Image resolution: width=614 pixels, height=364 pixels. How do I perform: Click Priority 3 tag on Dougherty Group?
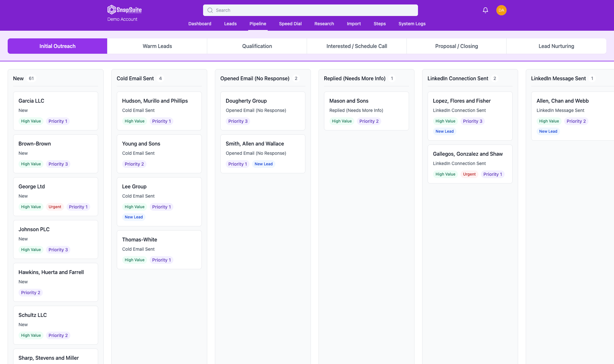point(238,121)
